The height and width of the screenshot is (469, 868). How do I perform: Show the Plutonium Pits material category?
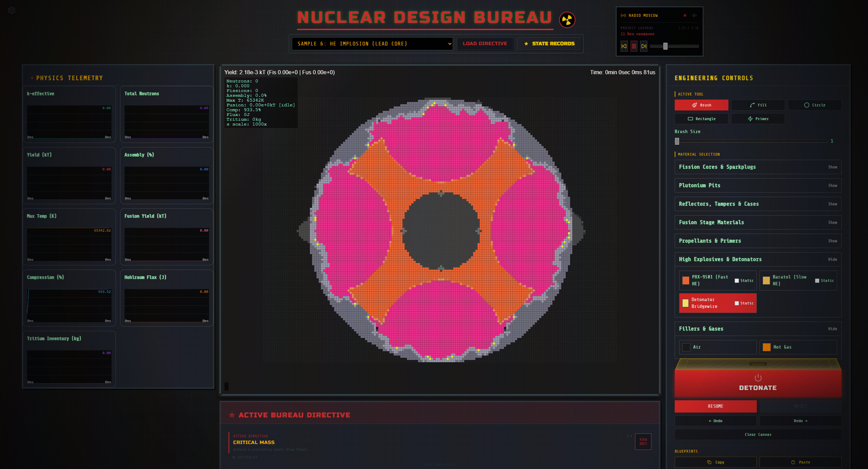(833, 185)
